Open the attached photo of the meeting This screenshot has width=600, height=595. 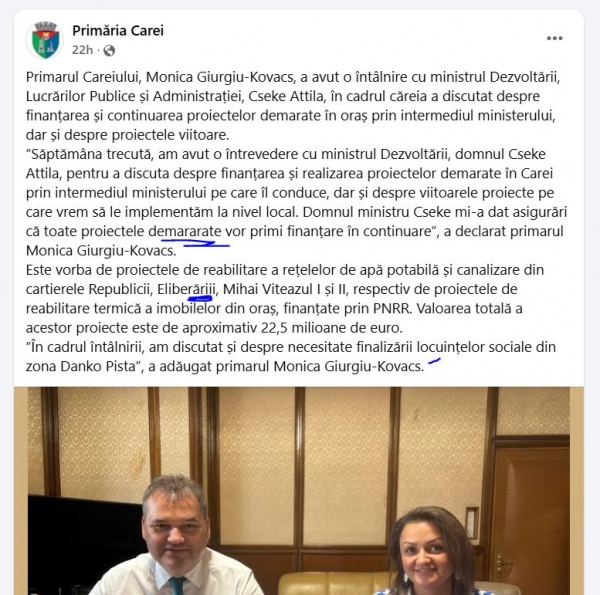point(299,491)
